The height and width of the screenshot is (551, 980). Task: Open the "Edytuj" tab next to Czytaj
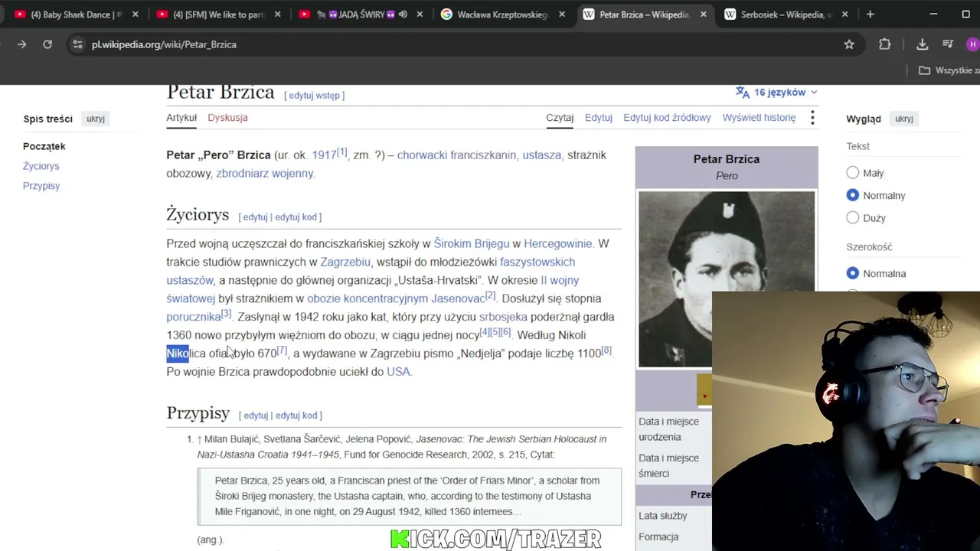click(x=599, y=118)
